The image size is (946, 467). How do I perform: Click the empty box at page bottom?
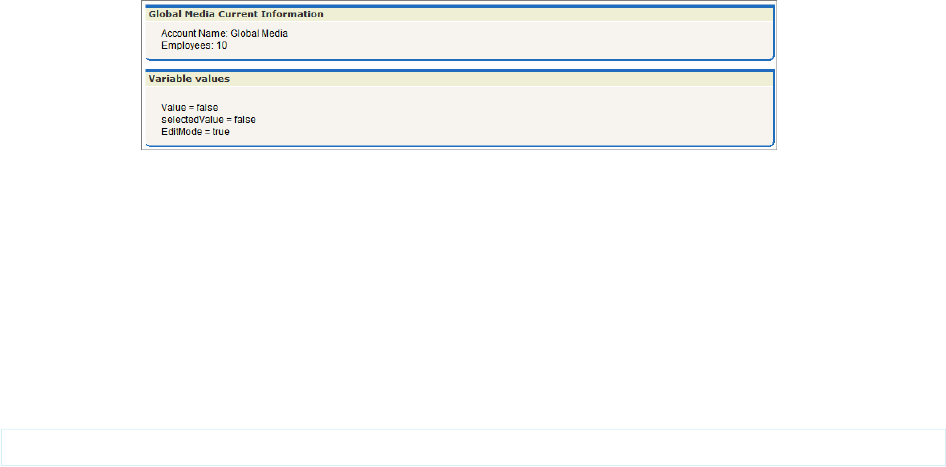[473, 448]
